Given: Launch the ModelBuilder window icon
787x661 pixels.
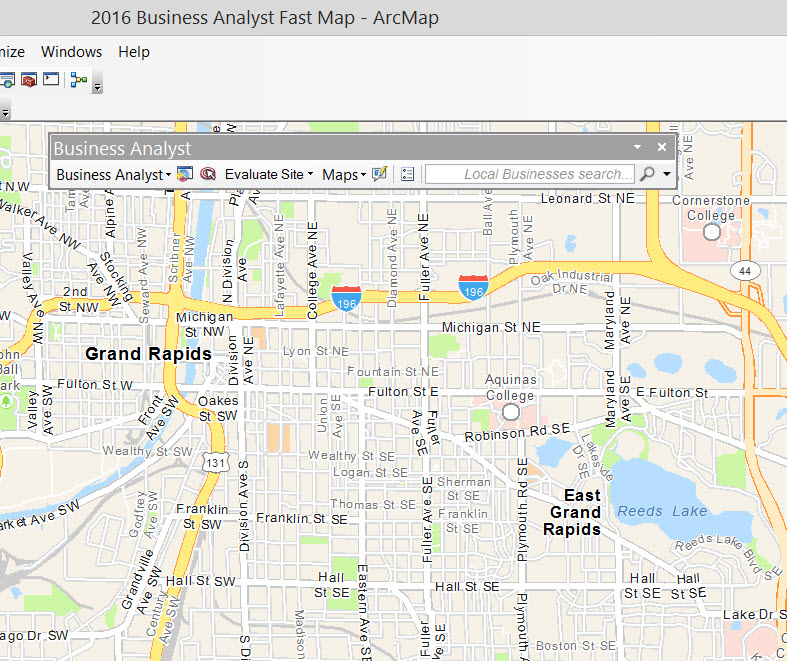Looking at the screenshot, I should coord(79,80).
